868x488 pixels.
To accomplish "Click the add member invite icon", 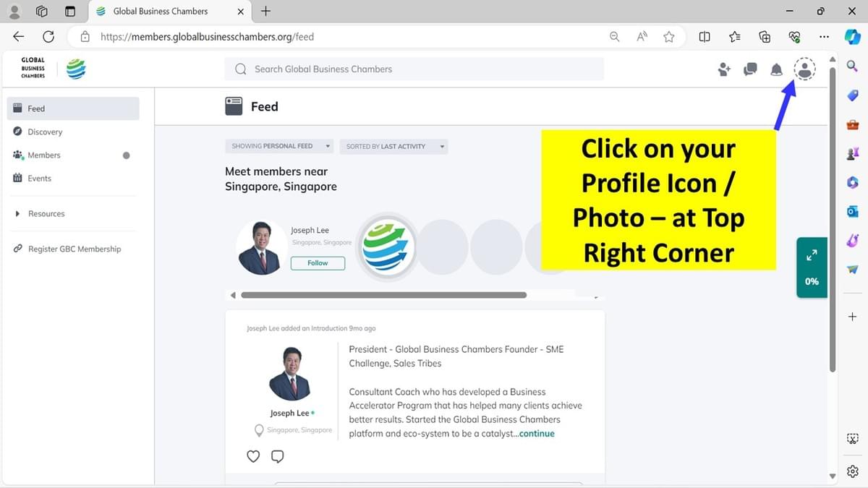I will 724,69.
